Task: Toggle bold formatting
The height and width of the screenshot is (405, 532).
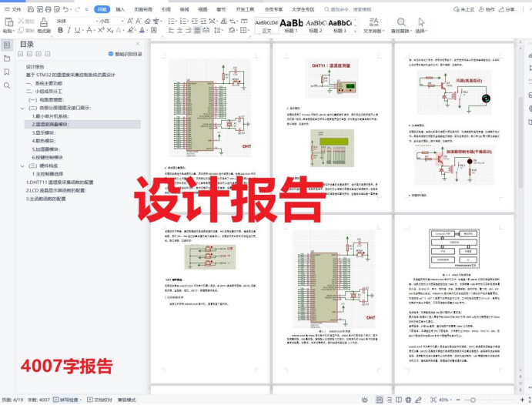Action: [x=60, y=30]
